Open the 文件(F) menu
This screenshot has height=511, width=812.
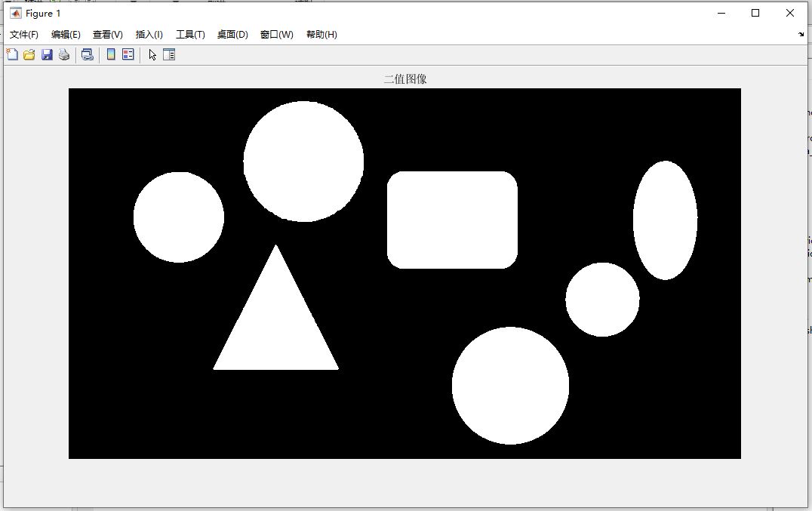click(24, 34)
